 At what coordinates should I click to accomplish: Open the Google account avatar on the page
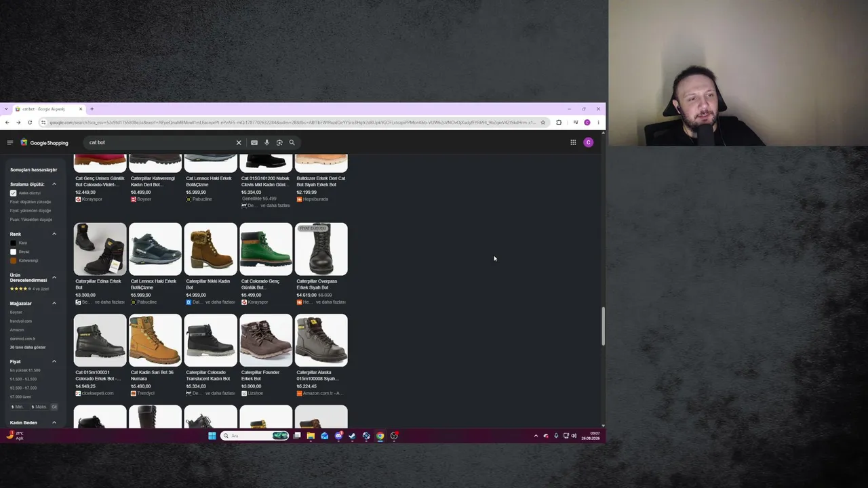[589, 142]
